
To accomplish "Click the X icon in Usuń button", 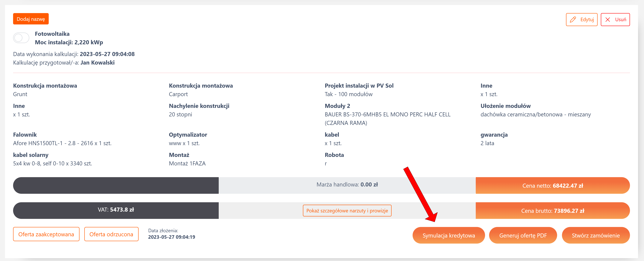I will pyautogui.click(x=608, y=20).
